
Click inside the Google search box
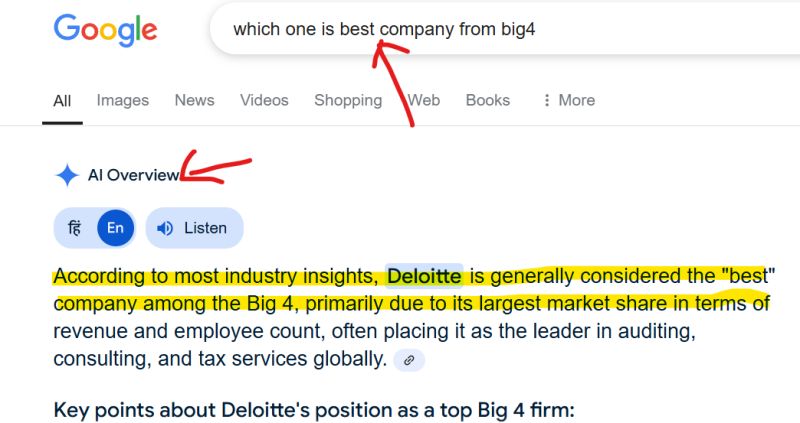pyautogui.click(x=505, y=29)
